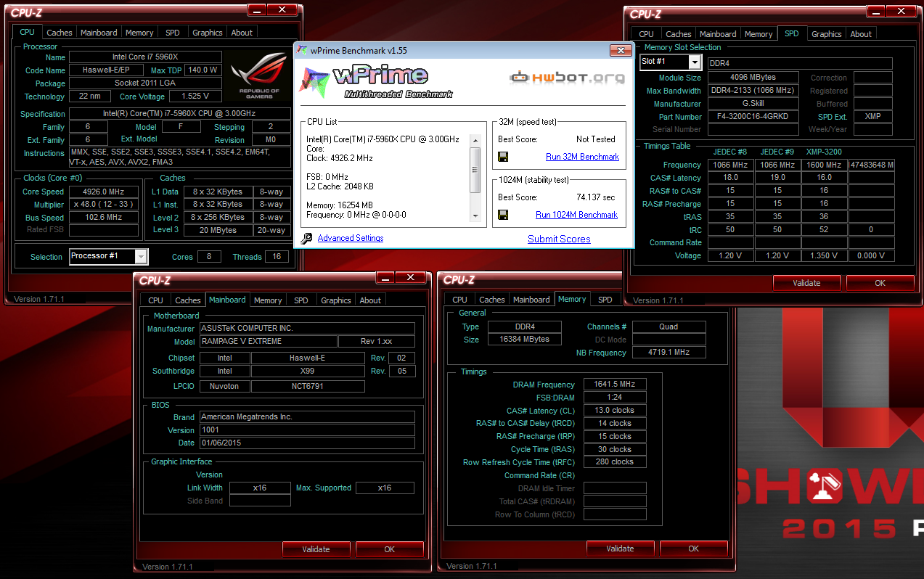
Task: Click the wPrime title bar app icon
Action: [x=303, y=51]
